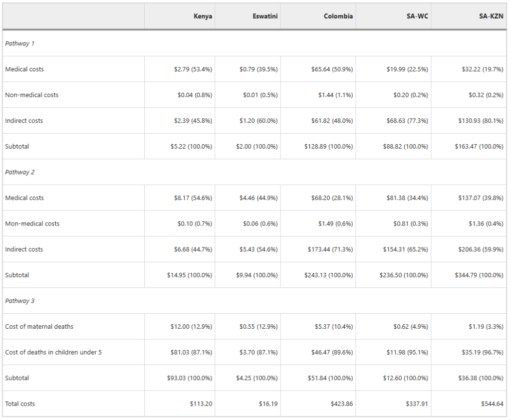Click the SA-KZN column header
This screenshot has width=511, height=420.
point(491,16)
